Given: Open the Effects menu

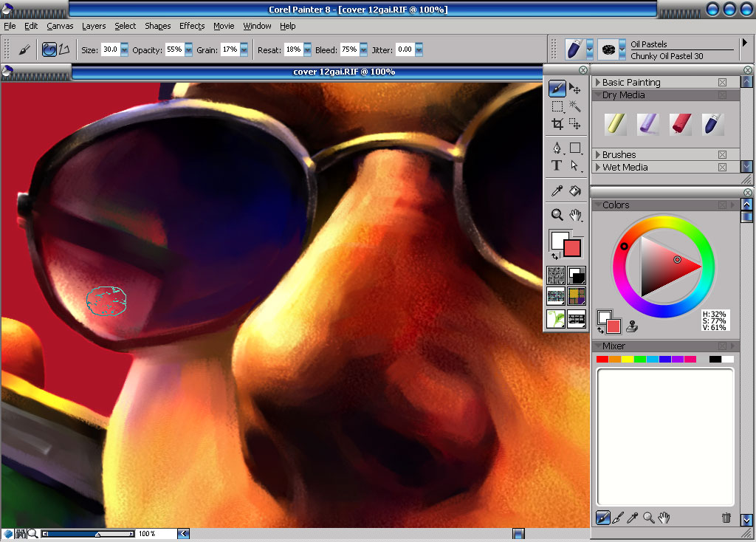Looking at the screenshot, I should pos(192,26).
